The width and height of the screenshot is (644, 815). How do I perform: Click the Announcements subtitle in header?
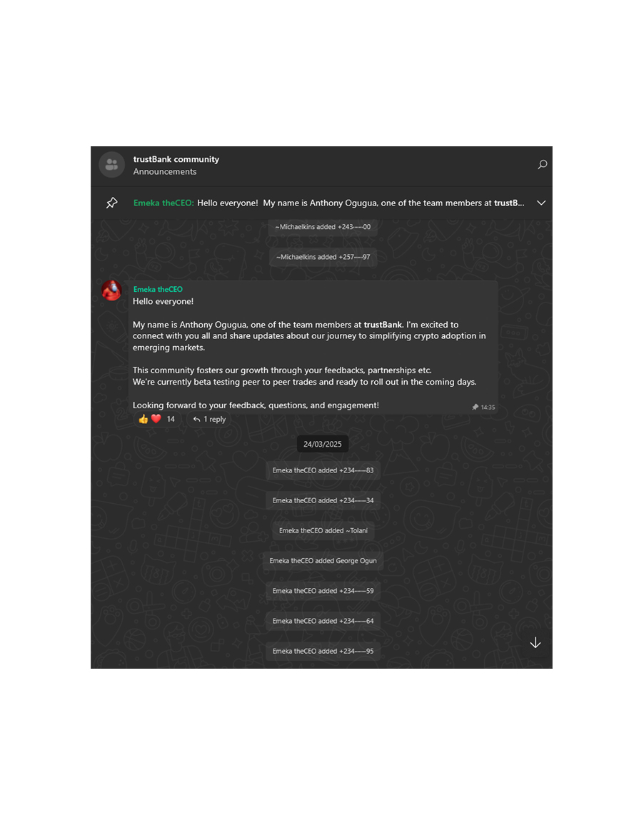(x=164, y=171)
